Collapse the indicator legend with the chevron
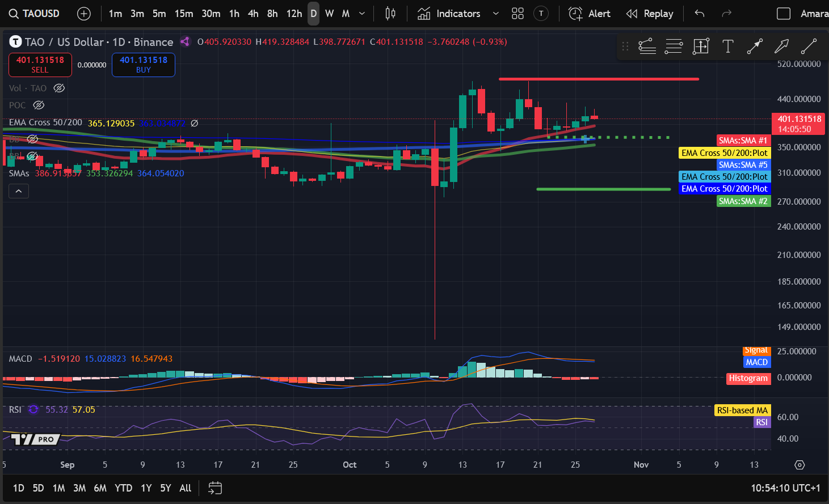This screenshot has height=504, width=829. coord(19,192)
